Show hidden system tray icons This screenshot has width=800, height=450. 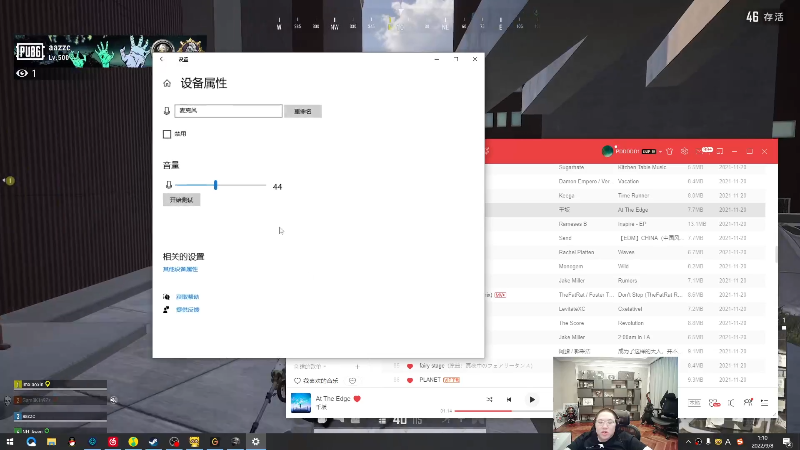click(x=688, y=442)
